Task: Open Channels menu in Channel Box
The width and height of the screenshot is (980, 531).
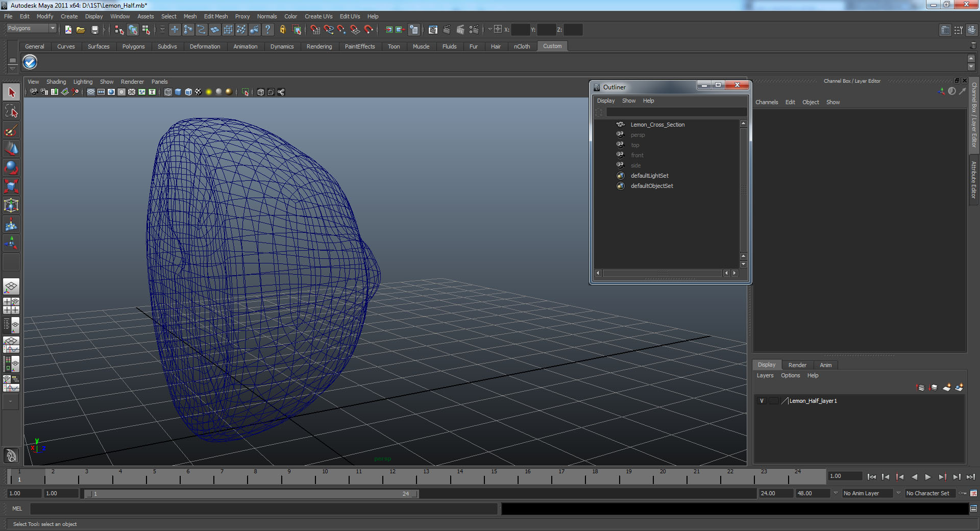Action: pyautogui.click(x=767, y=102)
